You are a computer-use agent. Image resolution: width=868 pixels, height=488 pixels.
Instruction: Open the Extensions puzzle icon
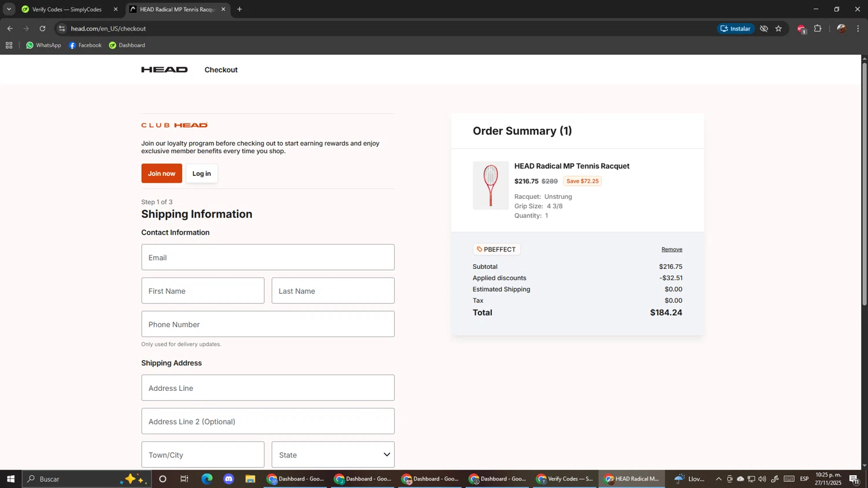[818, 28]
